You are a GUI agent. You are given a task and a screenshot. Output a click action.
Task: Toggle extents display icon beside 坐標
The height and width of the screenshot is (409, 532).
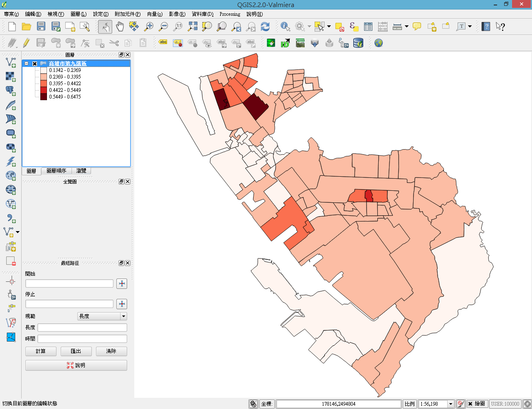pos(253,404)
